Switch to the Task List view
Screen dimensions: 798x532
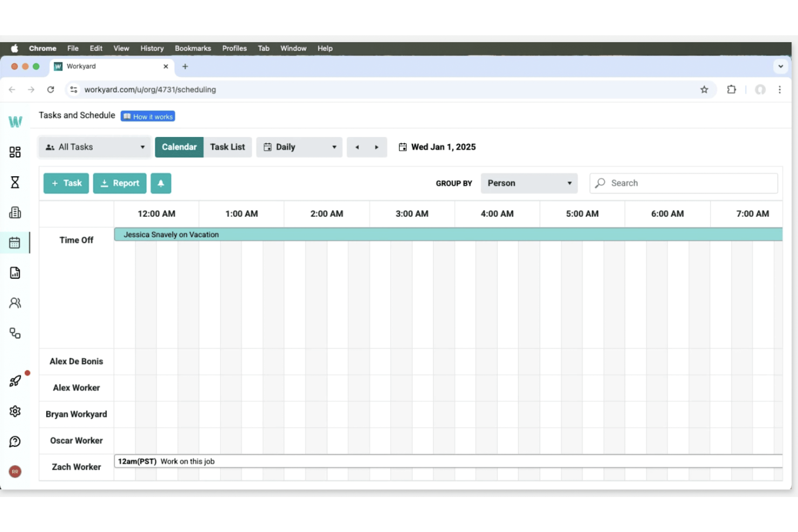coord(228,147)
